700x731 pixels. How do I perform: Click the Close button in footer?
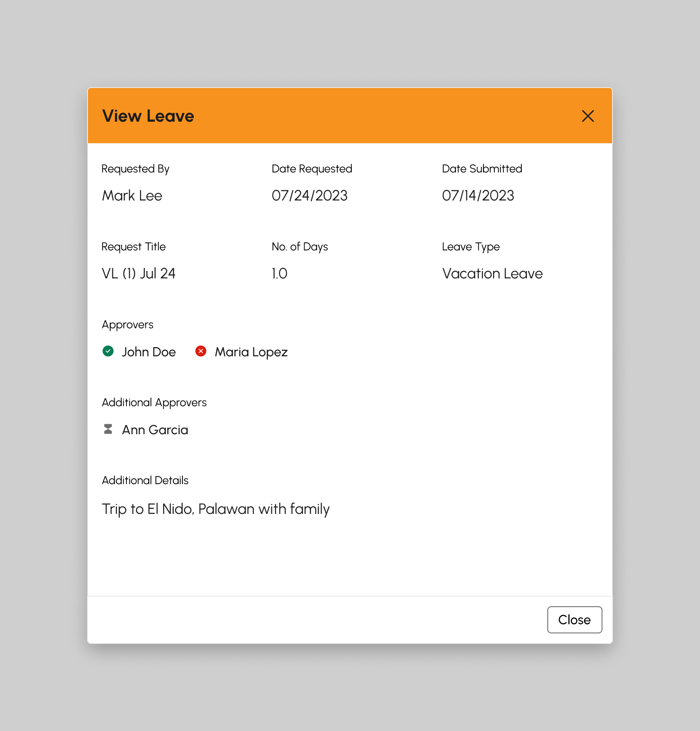(x=574, y=619)
